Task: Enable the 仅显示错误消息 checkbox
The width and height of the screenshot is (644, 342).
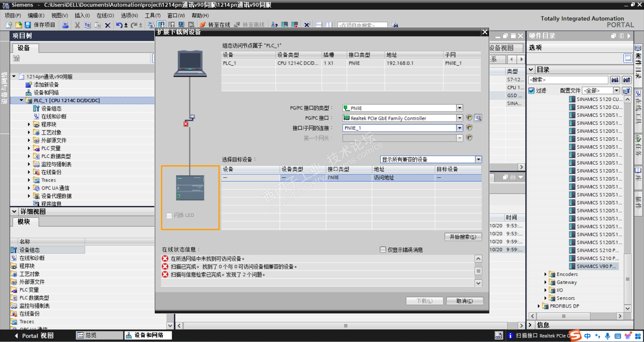Action: tap(383, 250)
